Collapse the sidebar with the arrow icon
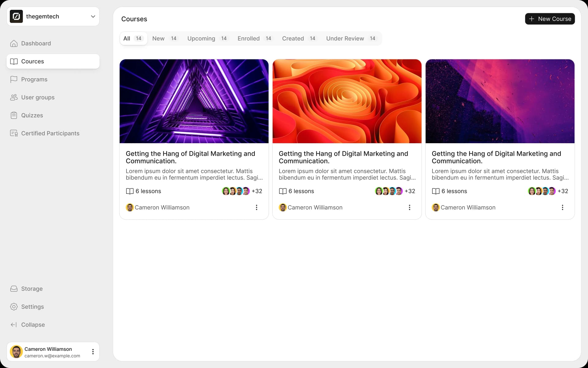 coord(14,325)
